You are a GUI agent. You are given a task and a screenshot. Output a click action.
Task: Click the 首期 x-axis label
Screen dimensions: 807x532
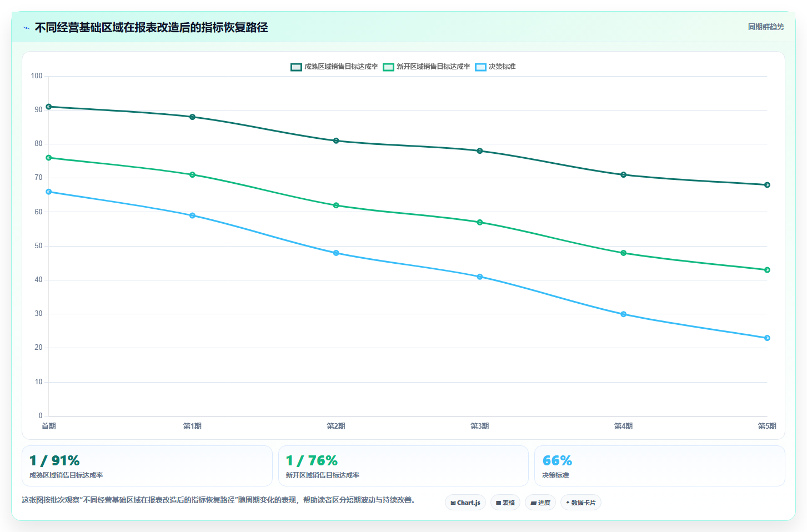49,426
